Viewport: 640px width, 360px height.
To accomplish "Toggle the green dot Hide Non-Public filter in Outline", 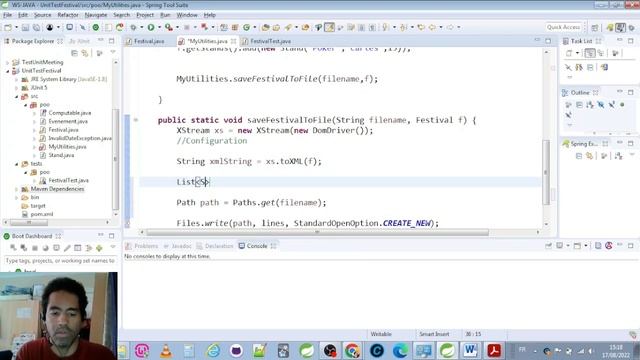I will (622, 105).
